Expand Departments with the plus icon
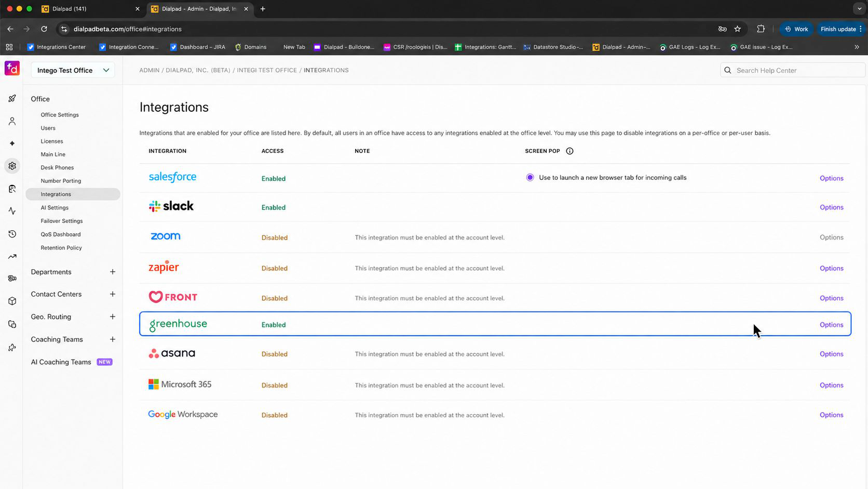The width and height of the screenshot is (868, 489). click(x=113, y=272)
